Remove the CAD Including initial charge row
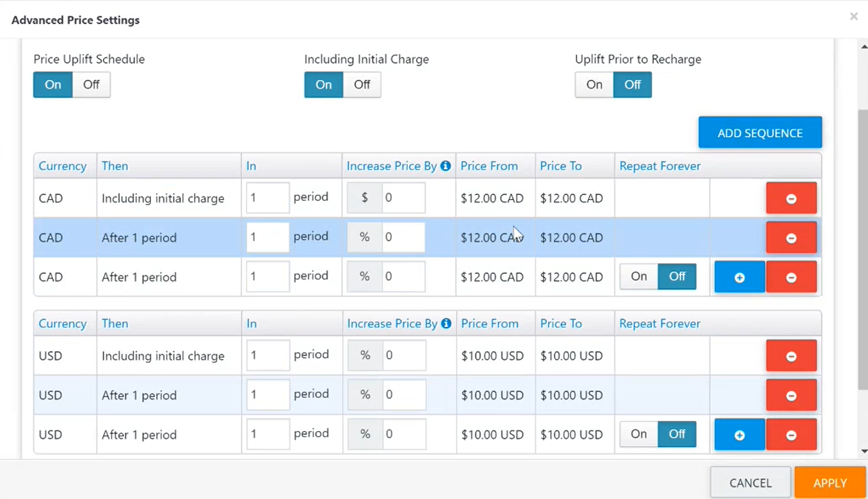The image size is (868, 499). (x=791, y=198)
